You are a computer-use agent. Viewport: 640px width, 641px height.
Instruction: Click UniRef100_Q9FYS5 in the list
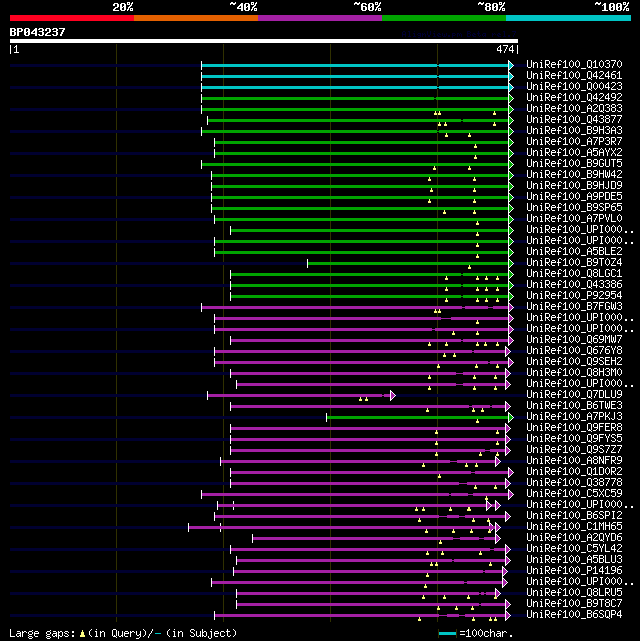[574, 439]
